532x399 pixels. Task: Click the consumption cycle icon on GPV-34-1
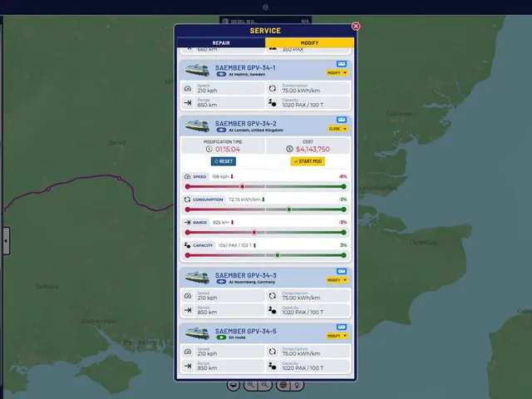pyautogui.click(x=273, y=89)
